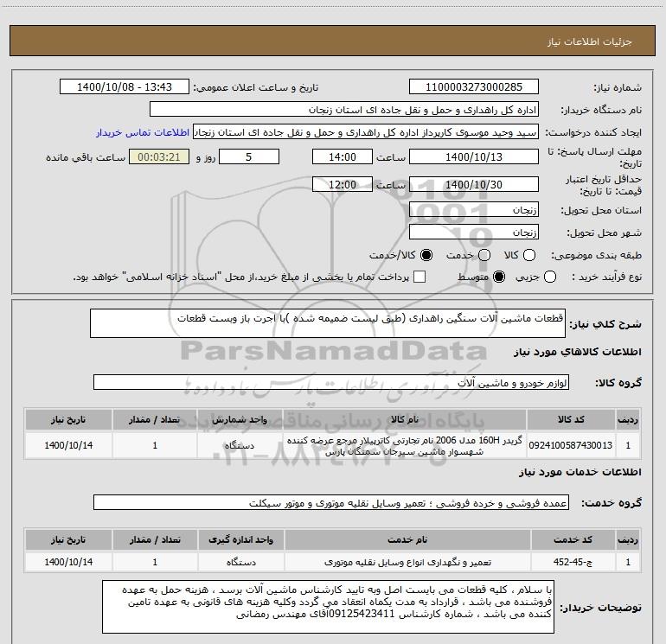
Task: Click the price validity time 12:00
Action: (343, 184)
